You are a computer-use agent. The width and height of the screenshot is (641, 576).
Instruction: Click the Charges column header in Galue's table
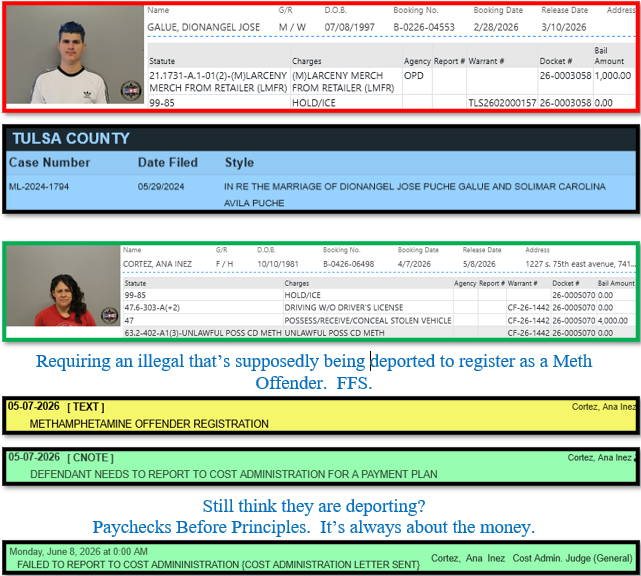point(307,61)
